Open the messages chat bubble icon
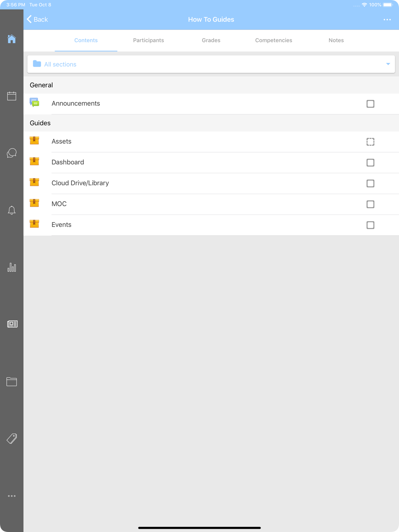This screenshot has width=399, height=532. tap(12, 153)
